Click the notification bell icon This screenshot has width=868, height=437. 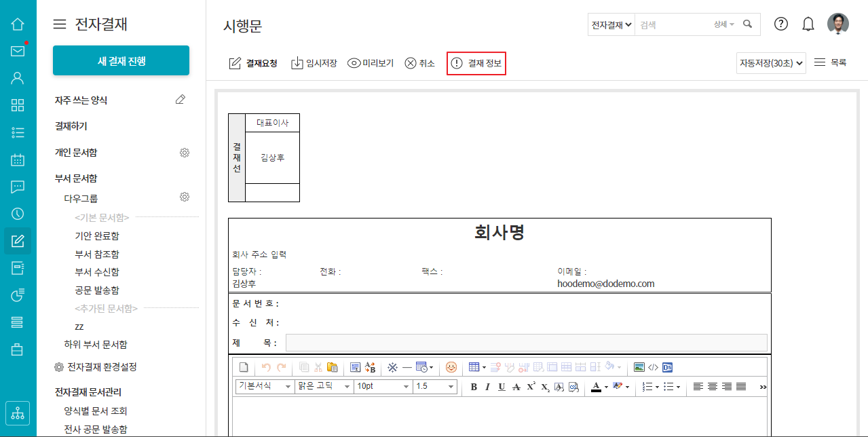808,24
